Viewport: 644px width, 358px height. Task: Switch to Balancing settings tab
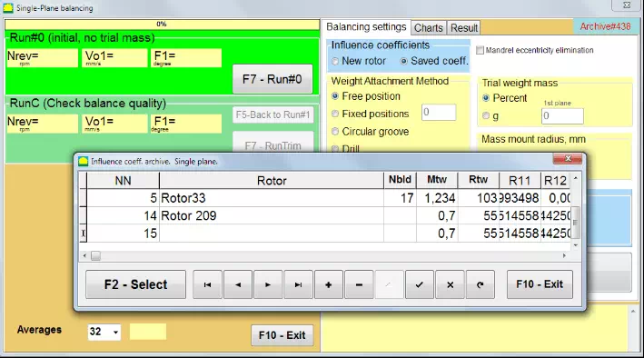(366, 27)
